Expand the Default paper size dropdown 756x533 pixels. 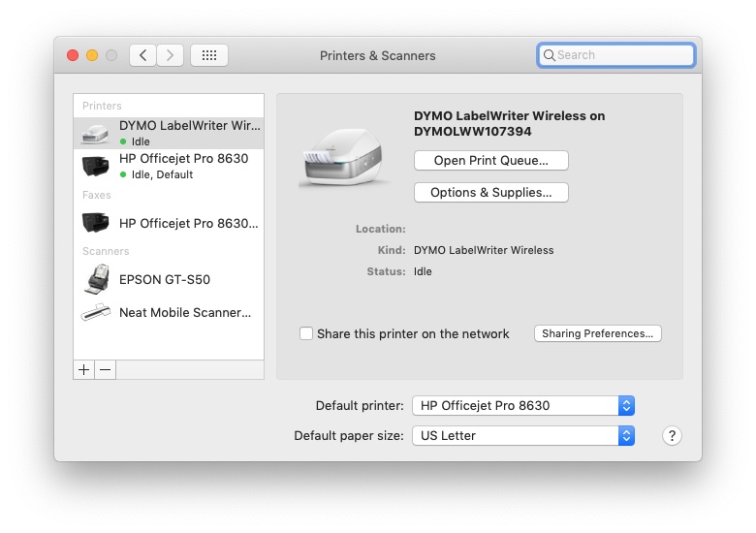pyautogui.click(x=523, y=436)
